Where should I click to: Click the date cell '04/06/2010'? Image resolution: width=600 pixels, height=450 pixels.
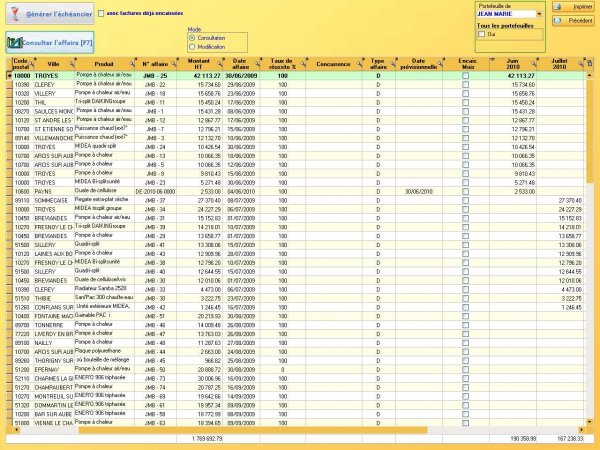[240, 191]
